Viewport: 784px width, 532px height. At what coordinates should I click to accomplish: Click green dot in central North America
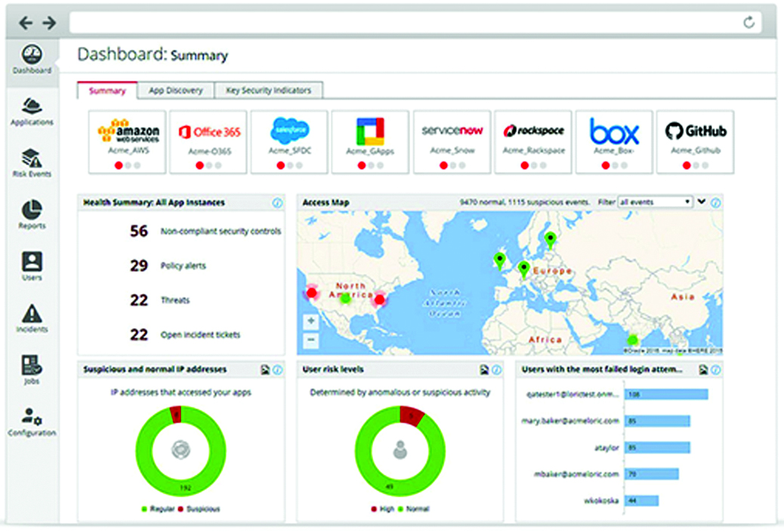pos(345,300)
